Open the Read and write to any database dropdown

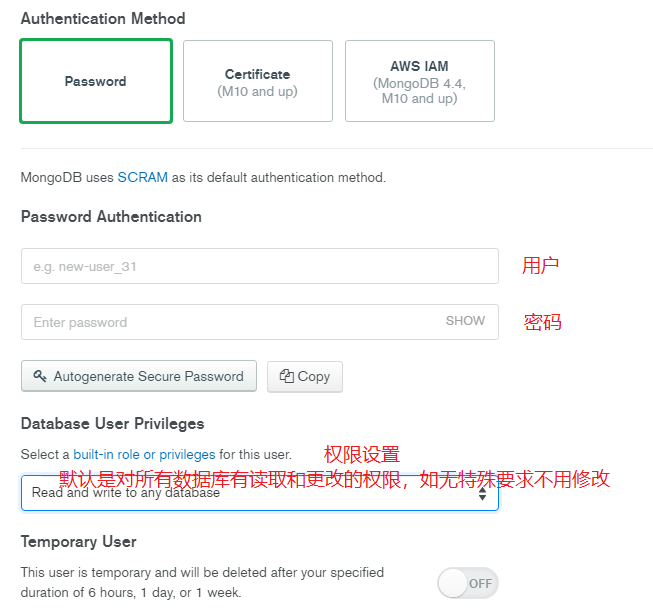(x=259, y=493)
